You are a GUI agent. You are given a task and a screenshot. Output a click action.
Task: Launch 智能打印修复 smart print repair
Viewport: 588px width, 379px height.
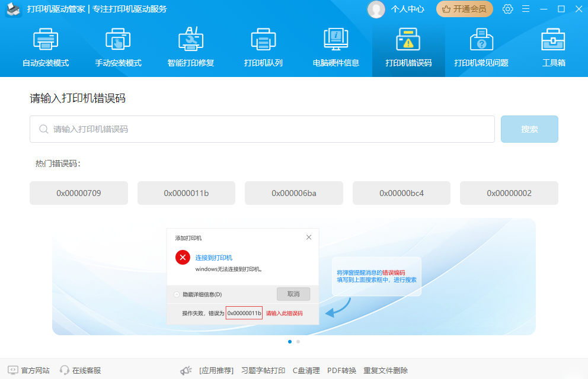[190, 47]
